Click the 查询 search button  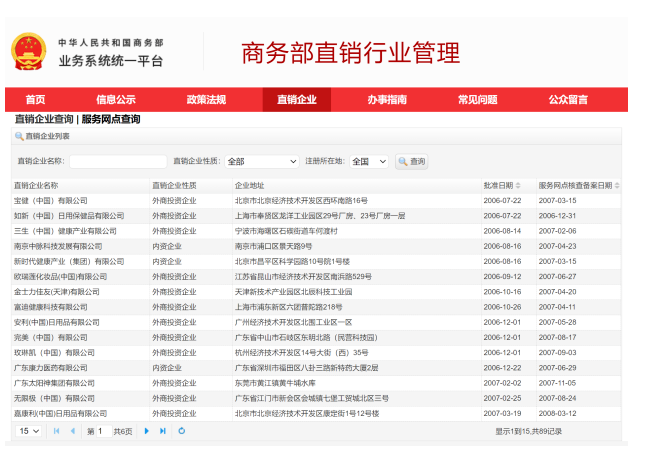412,161
